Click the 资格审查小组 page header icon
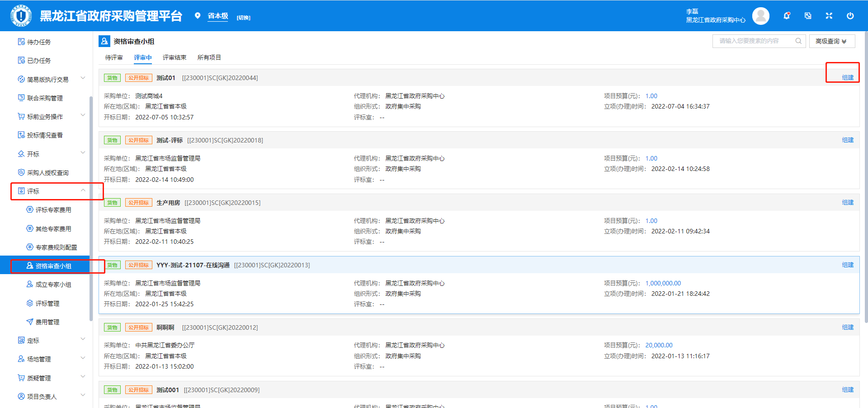 pos(104,41)
